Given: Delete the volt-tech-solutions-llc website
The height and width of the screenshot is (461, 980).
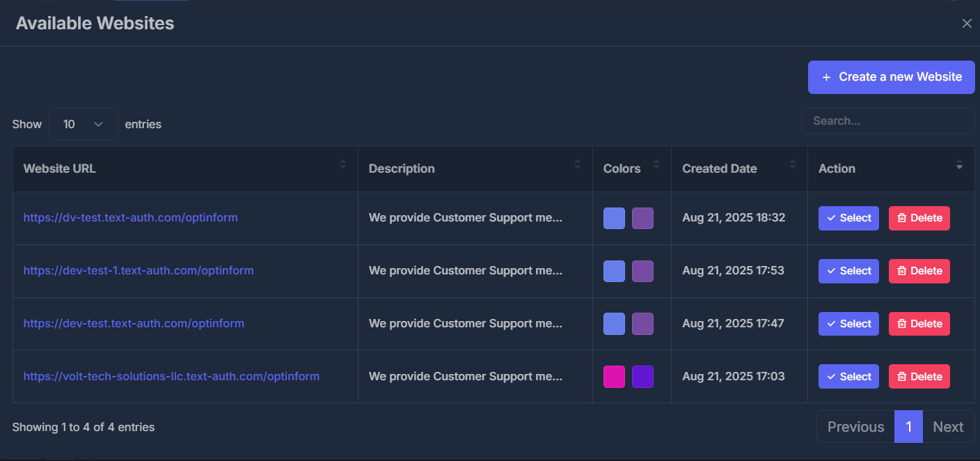Looking at the screenshot, I should click(x=919, y=377).
